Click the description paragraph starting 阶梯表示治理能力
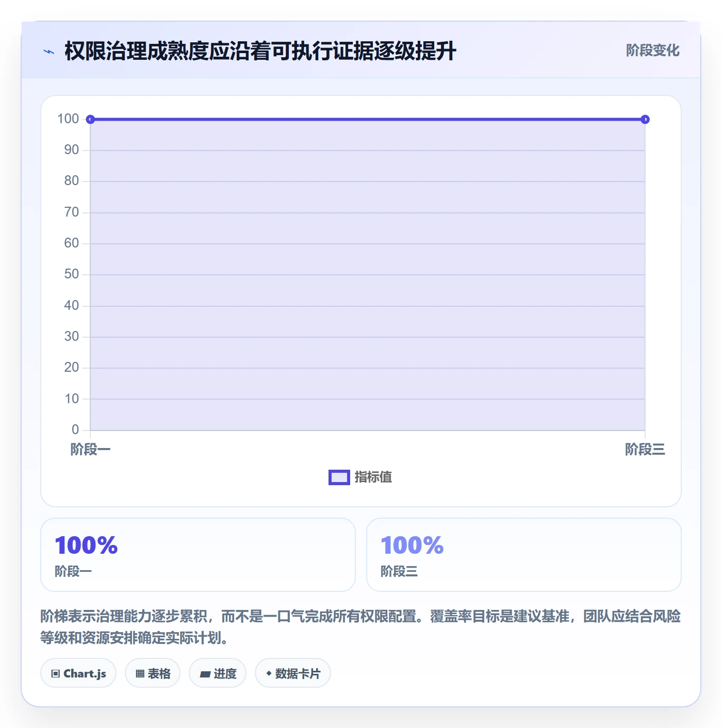This screenshot has height=728, width=722. [x=360, y=627]
